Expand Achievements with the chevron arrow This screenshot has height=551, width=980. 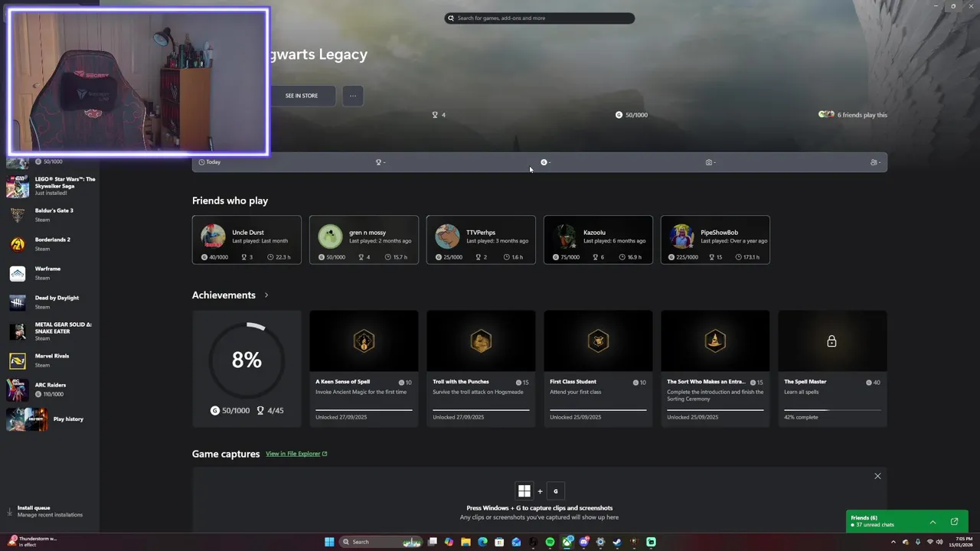click(x=266, y=295)
